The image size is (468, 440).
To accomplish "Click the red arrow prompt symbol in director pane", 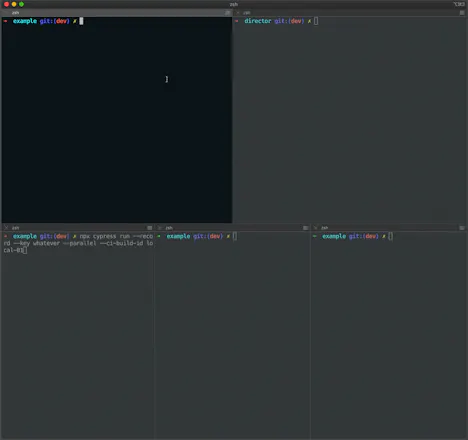I will [237, 21].
